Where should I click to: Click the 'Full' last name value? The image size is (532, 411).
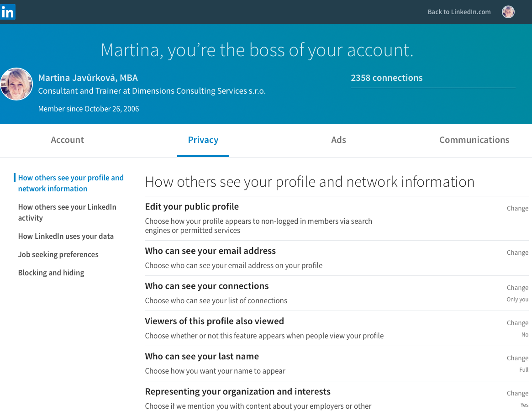coord(524,369)
